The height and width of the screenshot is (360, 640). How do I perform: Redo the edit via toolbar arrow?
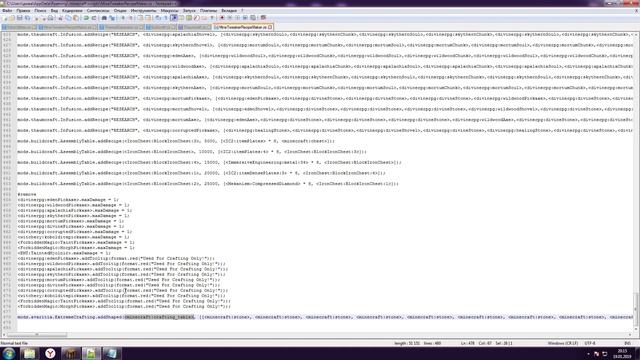click(94, 18)
